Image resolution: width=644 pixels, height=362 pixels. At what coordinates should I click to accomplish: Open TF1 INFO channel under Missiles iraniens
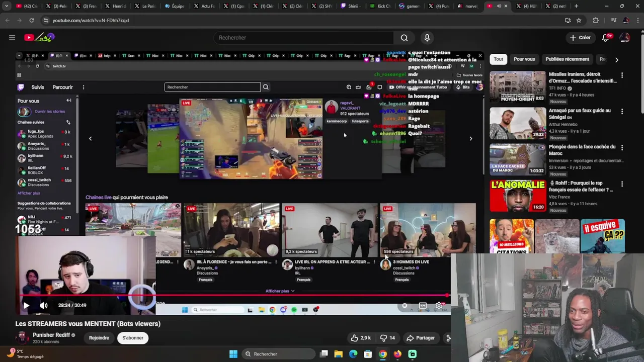pyautogui.click(x=557, y=88)
